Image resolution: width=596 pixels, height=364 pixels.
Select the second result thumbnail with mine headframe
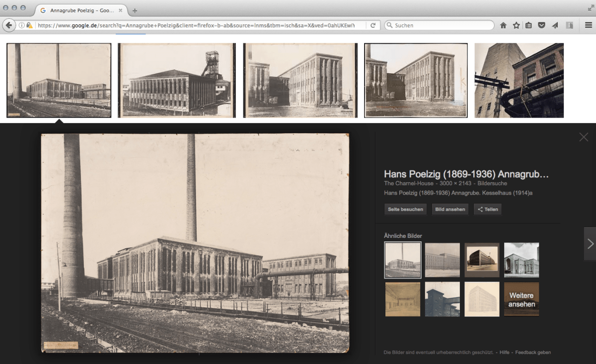(177, 80)
